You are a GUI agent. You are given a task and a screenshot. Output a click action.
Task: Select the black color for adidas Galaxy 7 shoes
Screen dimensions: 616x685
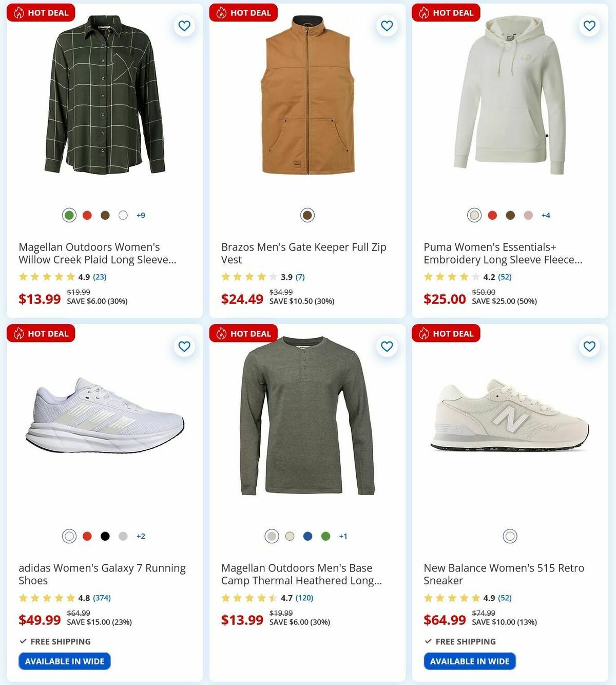pyautogui.click(x=105, y=536)
